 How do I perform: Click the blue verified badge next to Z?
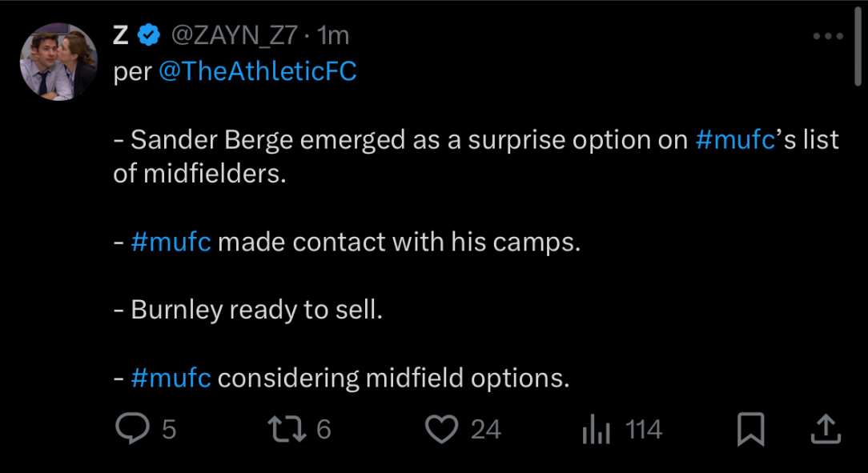point(148,36)
